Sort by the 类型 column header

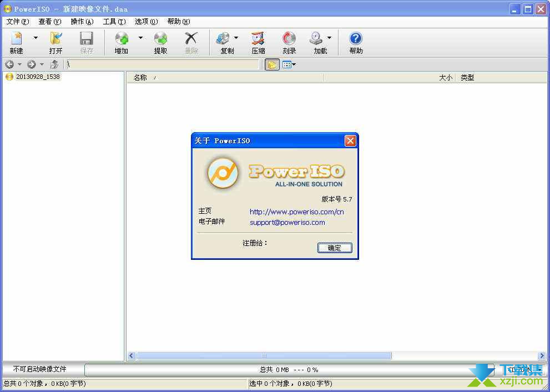click(x=501, y=78)
